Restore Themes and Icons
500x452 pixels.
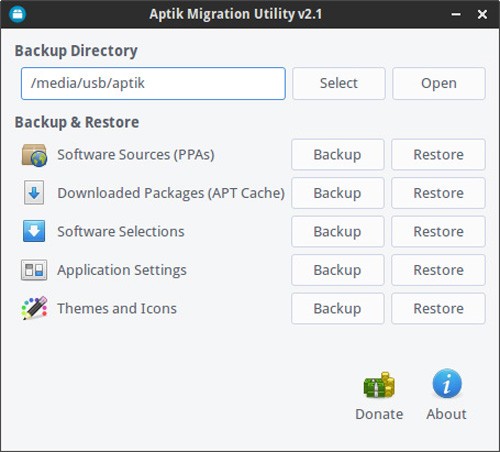[438, 309]
